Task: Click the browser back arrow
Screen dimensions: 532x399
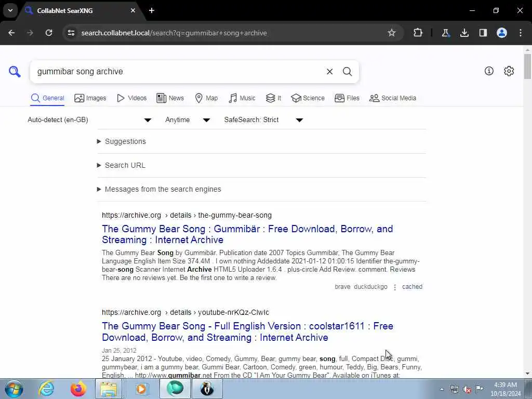Action: click(x=11, y=33)
